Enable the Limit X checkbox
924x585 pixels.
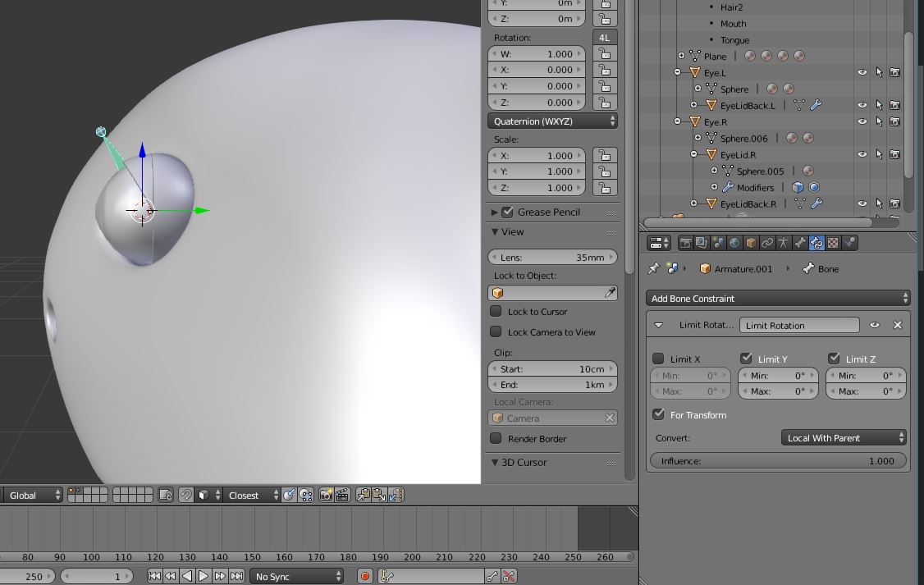tap(658, 359)
